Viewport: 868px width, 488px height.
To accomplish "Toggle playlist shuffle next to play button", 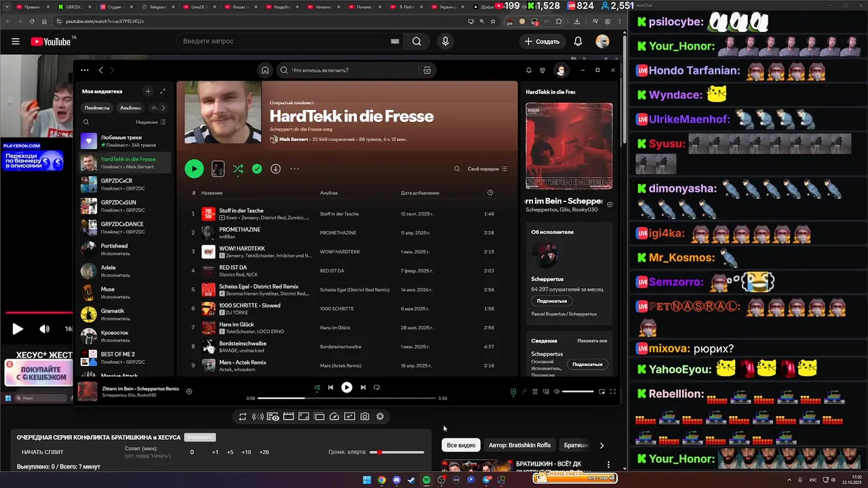I will point(238,169).
